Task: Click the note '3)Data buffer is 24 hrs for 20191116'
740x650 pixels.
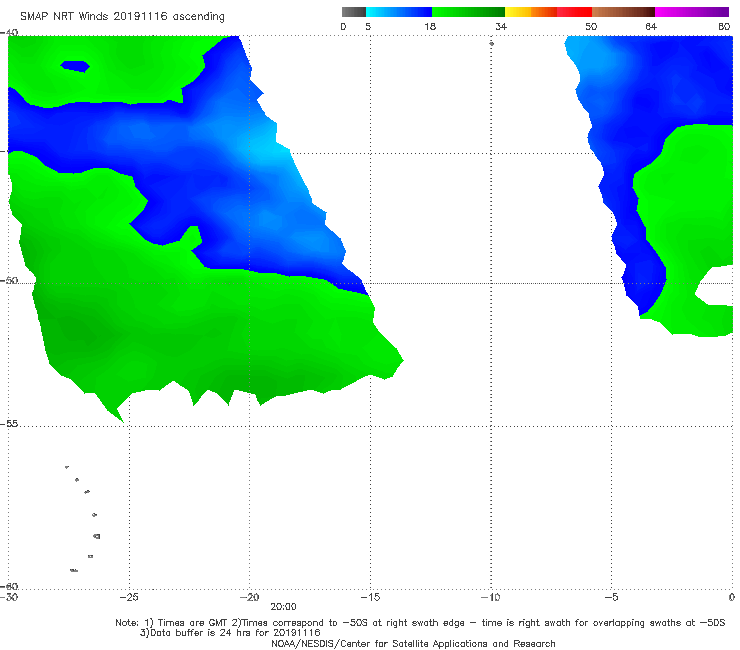Action: click(230, 633)
